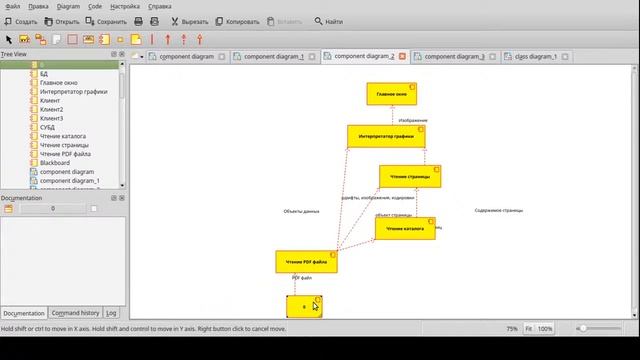This screenshot has width=640, height=360.
Task: Open the tab list dropdown arrow
Action: coord(142,57)
